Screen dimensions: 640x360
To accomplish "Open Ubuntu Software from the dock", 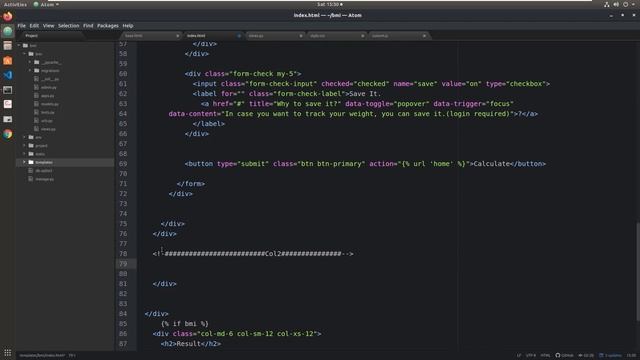I will pyautogui.click(x=7, y=60).
